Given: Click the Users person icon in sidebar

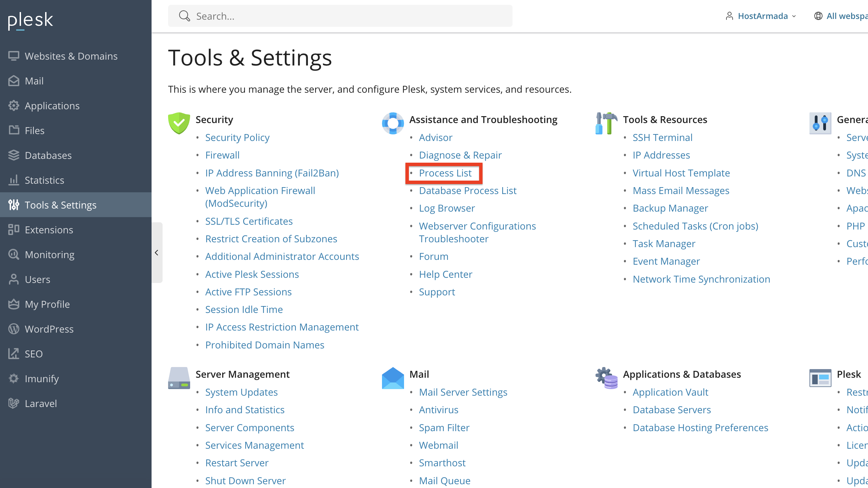Looking at the screenshot, I should pos(14,279).
